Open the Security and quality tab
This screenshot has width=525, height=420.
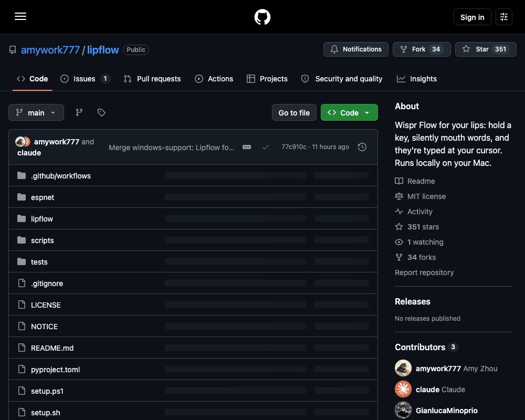[x=342, y=79]
